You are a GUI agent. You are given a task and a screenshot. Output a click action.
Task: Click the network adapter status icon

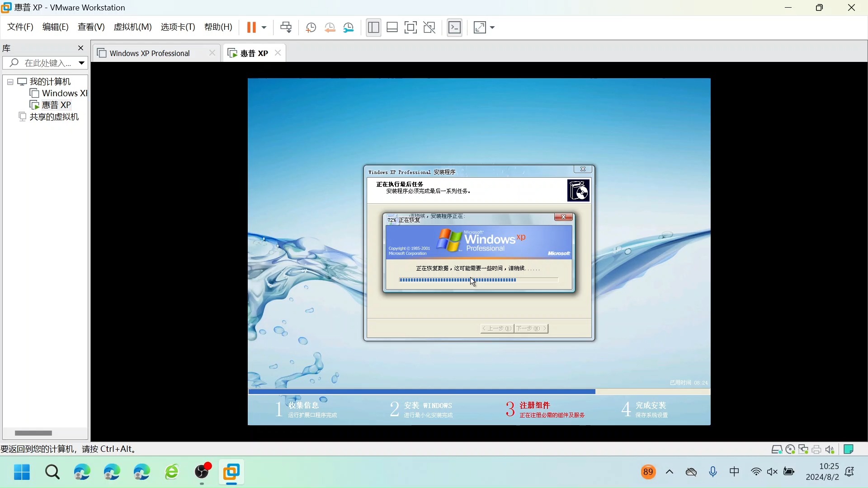(803, 450)
